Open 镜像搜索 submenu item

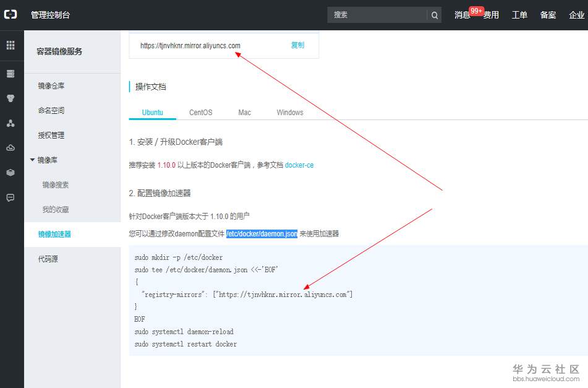coord(56,184)
